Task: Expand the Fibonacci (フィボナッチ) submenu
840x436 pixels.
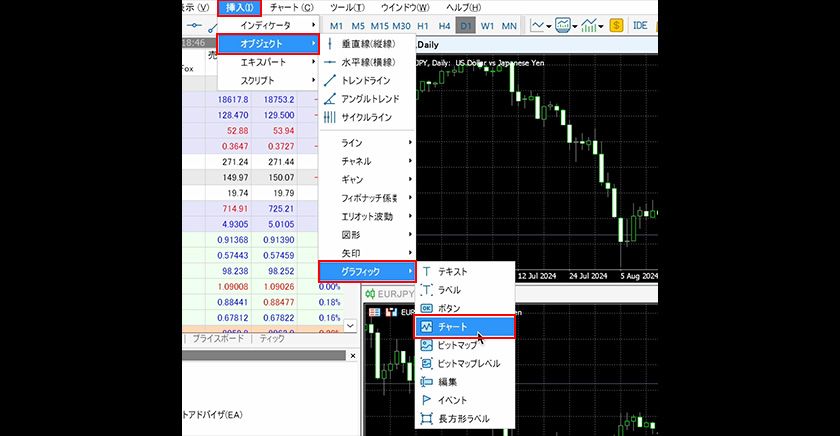Action: pos(367,198)
